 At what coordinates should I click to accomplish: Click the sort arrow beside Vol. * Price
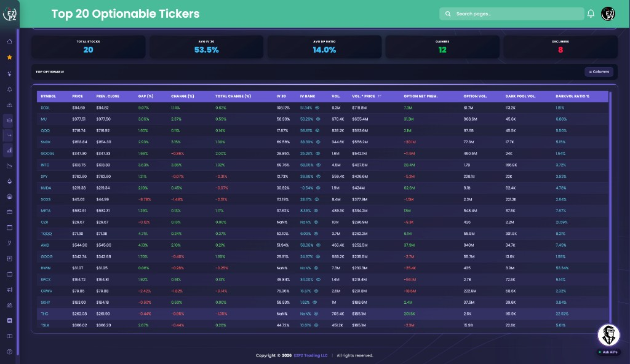tap(379, 97)
